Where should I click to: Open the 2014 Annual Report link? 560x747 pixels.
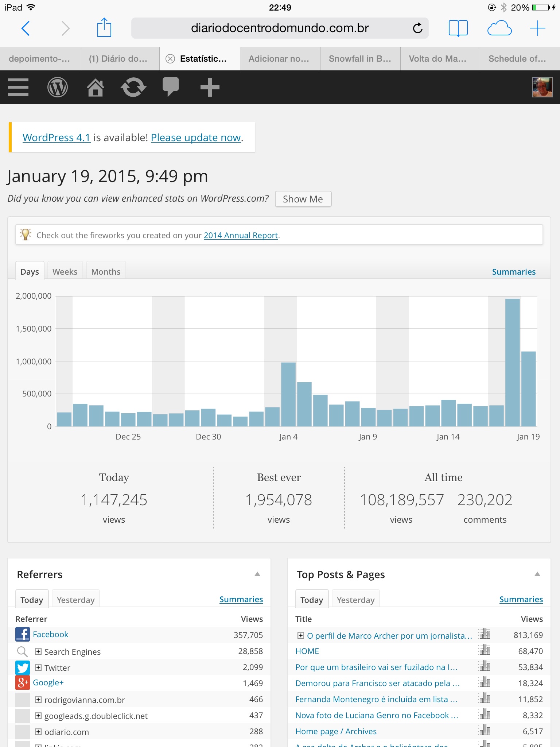[241, 235]
